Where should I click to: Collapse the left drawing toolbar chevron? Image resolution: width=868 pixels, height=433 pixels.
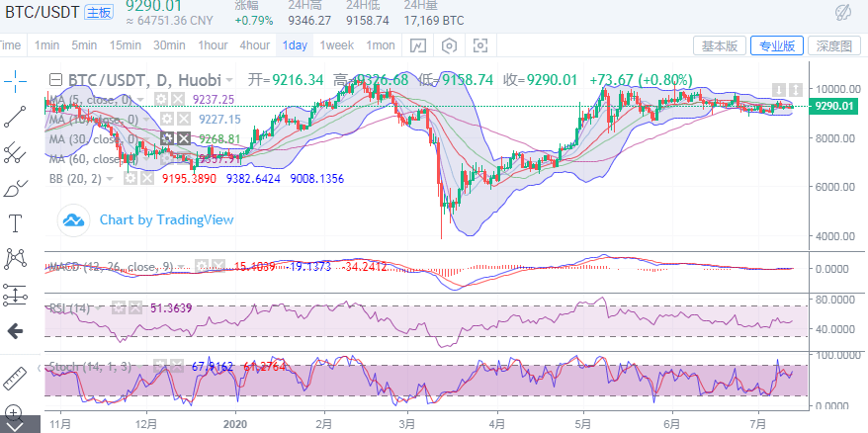tap(39, 368)
